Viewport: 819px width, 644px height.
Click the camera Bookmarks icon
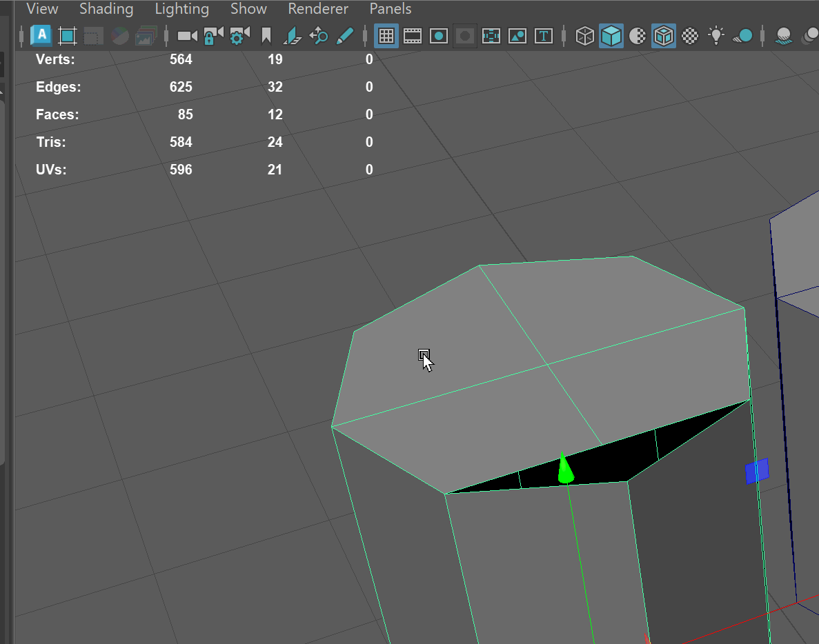pos(266,36)
